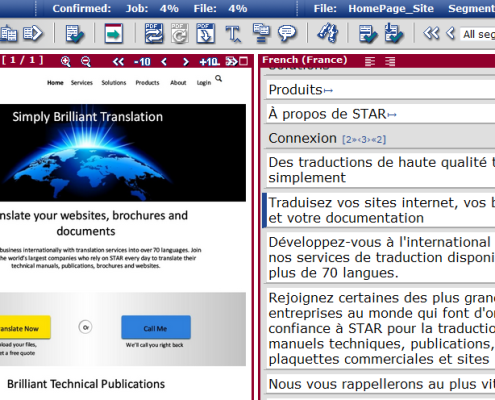Click the File: HomePage_Site status entry

[373, 8]
